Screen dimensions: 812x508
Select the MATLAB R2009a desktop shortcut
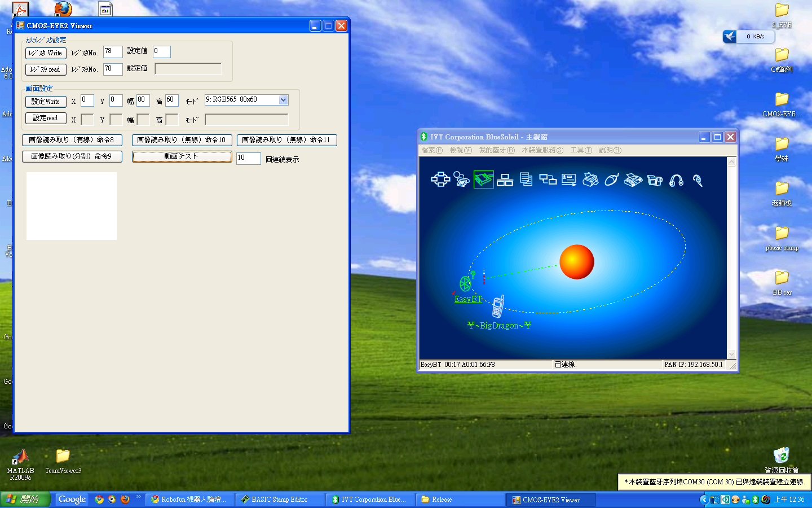20,465
